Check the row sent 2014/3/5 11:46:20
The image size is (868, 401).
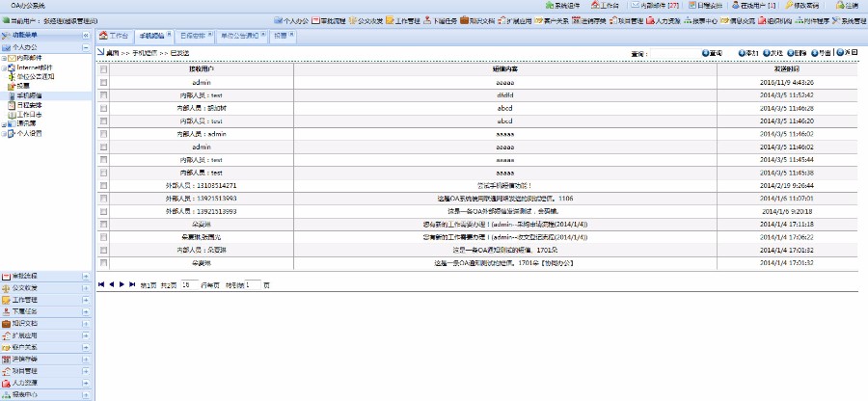click(103, 120)
